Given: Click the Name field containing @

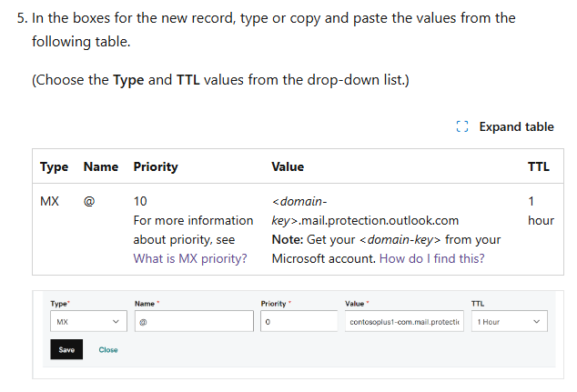Looking at the screenshot, I should point(193,322).
